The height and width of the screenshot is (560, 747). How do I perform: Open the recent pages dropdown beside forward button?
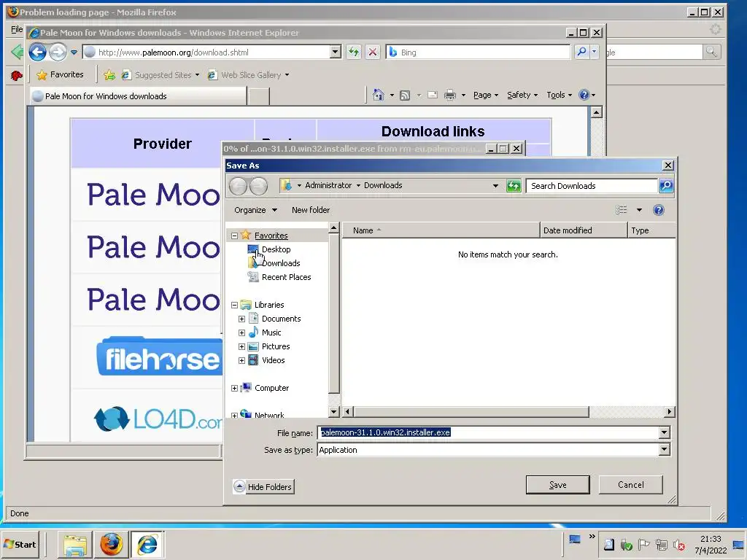coord(74,52)
